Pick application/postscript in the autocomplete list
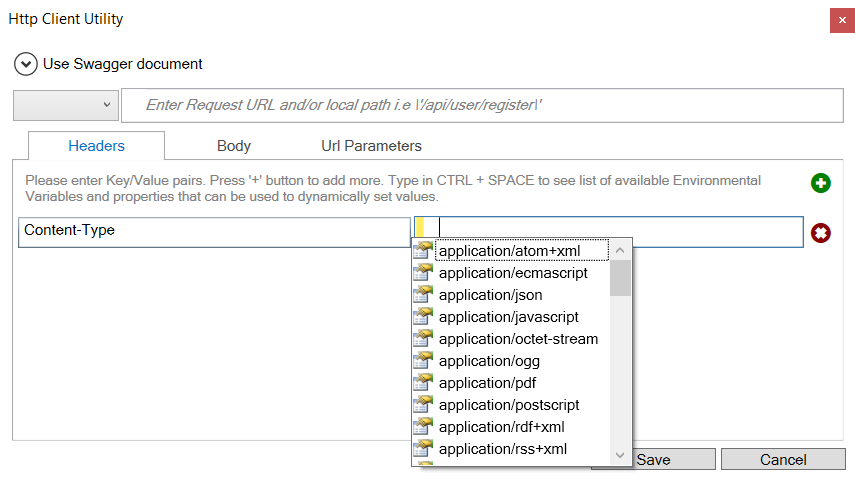 (x=509, y=405)
